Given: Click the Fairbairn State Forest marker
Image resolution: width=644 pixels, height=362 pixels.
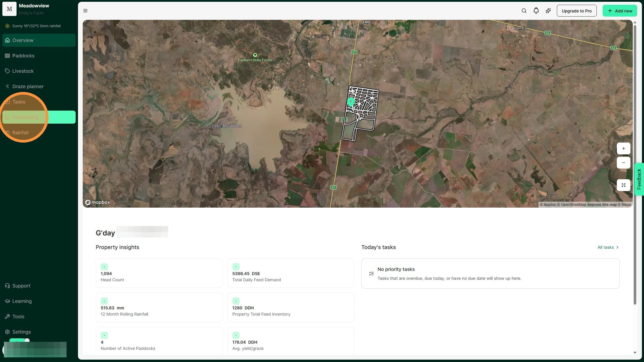Looking at the screenshot, I should 255,55.
